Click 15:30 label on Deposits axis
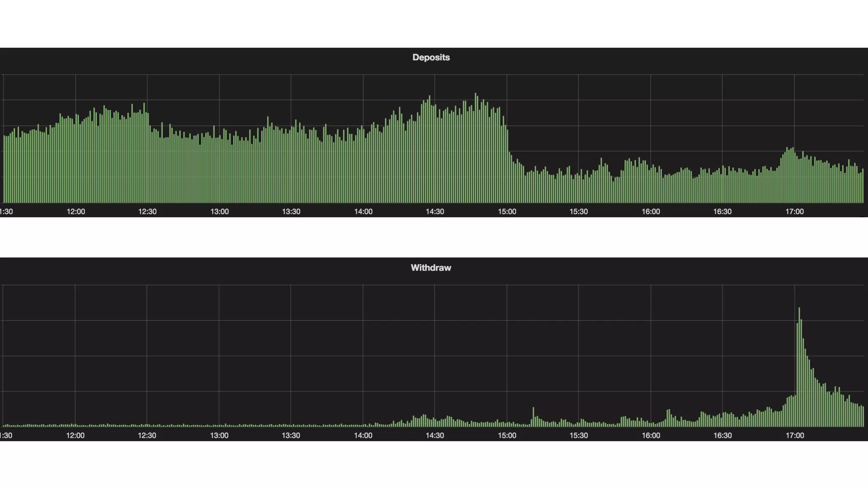Image resolution: width=868 pixels, height=487 pixels. pos(579,212)
